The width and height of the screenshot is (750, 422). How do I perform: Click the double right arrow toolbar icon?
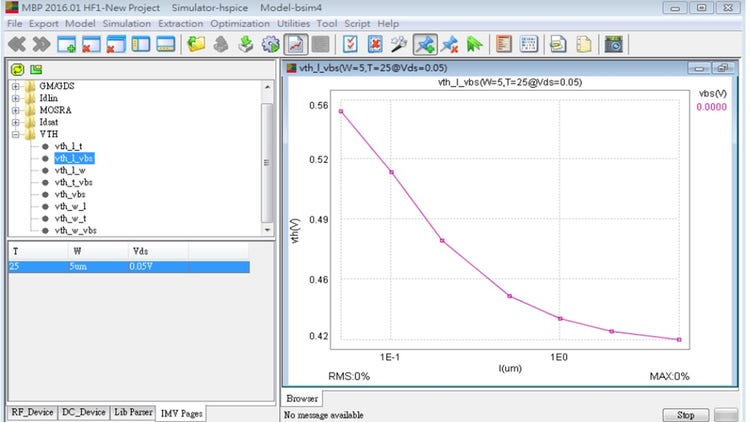click(x=41, y=44)
